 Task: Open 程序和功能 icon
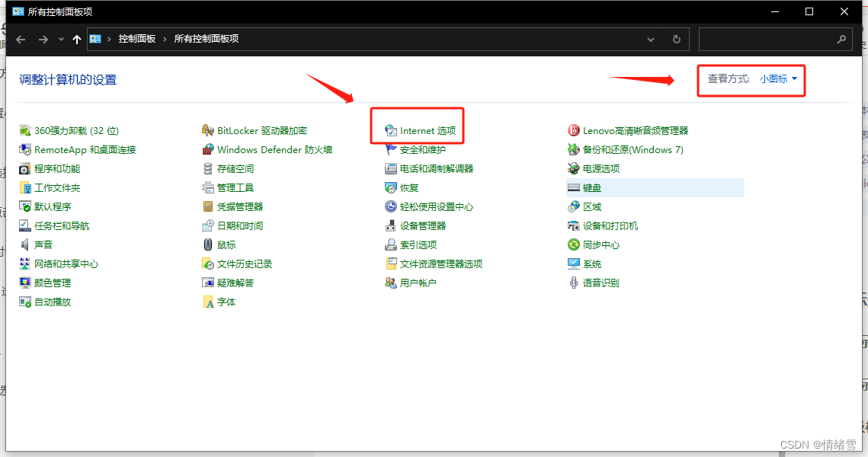[25, 169]
